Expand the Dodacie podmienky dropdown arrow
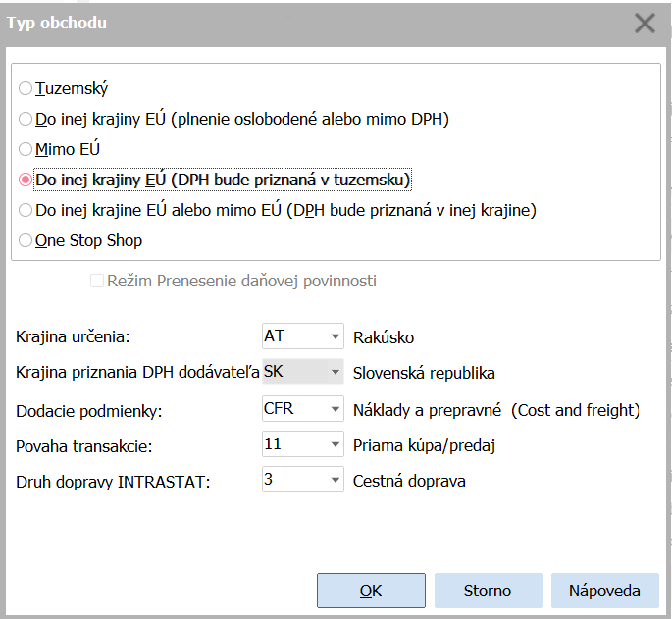672x619 pixels. point(335,409)
